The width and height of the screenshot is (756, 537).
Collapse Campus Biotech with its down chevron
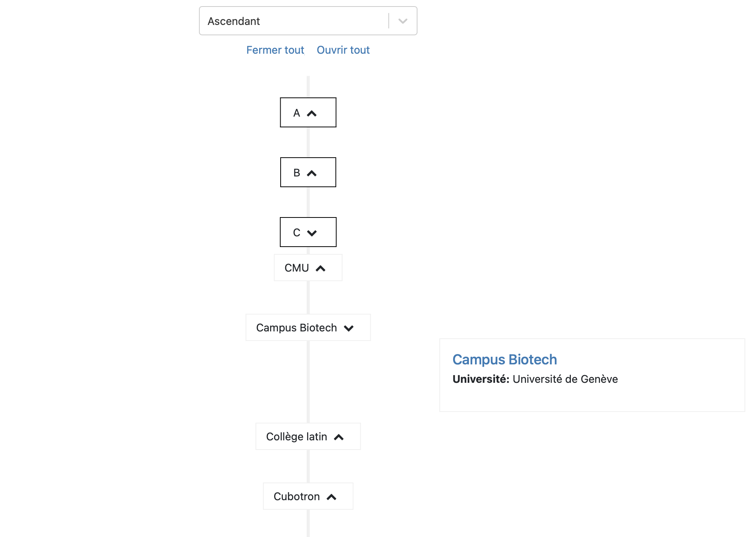tap(349, 328)
